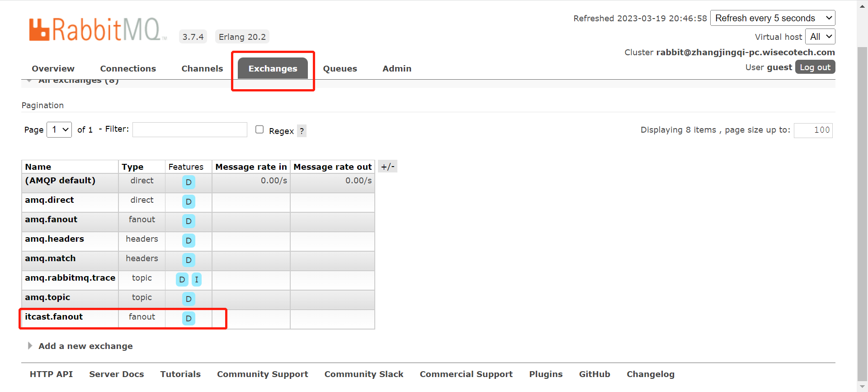This screenshot has height=392, width=868.
Task: Open the amq.fanout exchange
Action: click(x=51, y=219)
